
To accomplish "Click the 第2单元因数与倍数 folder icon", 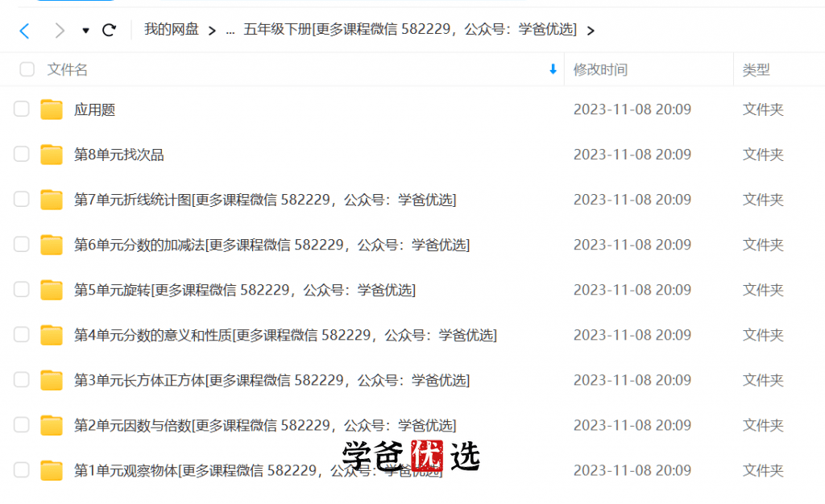I will click(52, 425).
